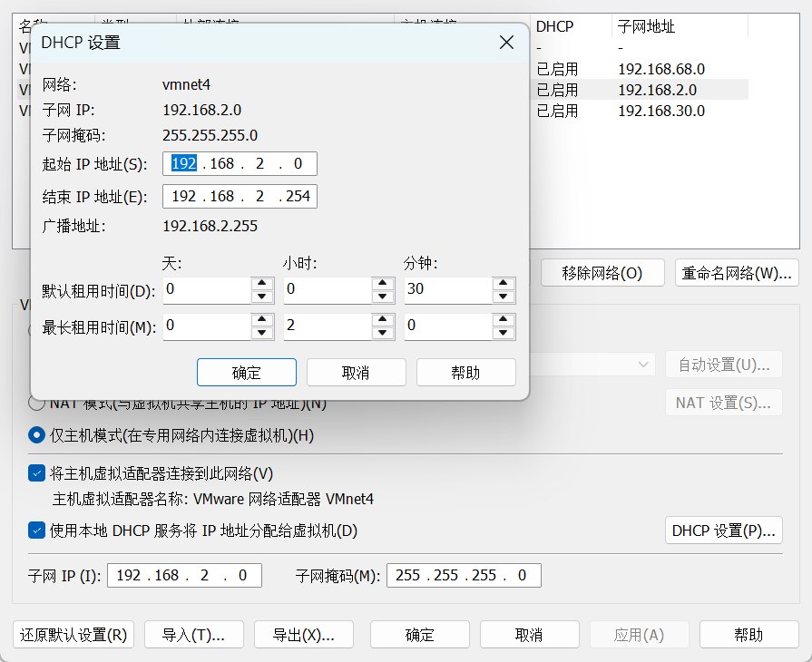Decrease maximum lease days value
Screen dimensions: 812x662
point(261,332)
